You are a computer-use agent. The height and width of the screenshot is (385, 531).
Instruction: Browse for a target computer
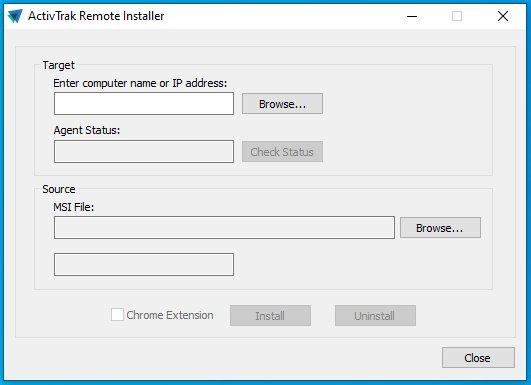pyautogui.click(x=282, y=104)
